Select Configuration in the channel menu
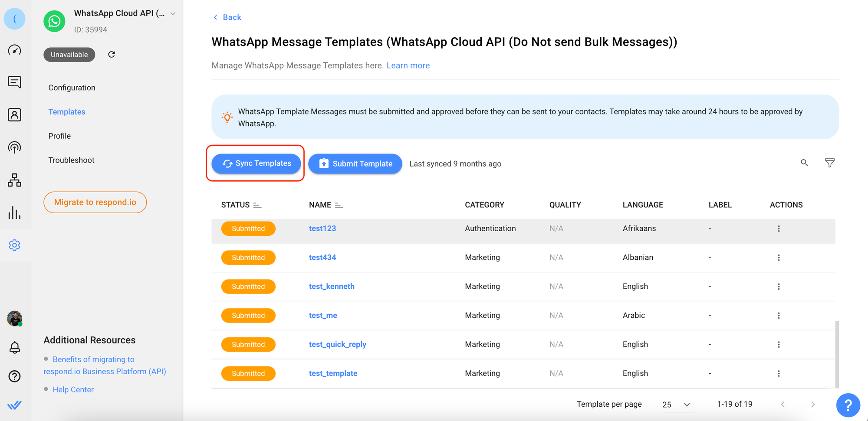868x421 pixels. pos(72,88)
